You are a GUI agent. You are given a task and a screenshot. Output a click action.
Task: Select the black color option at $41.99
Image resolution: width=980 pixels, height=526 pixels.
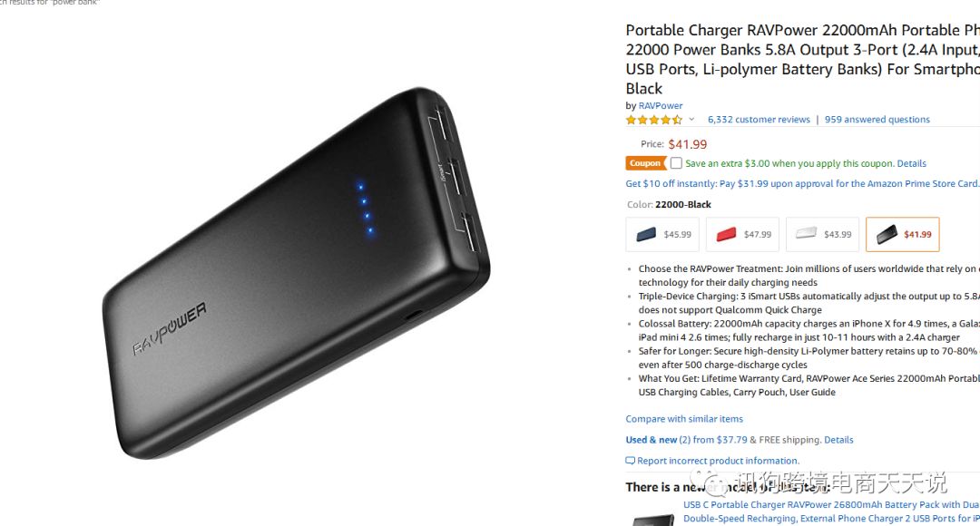[903, 234]
